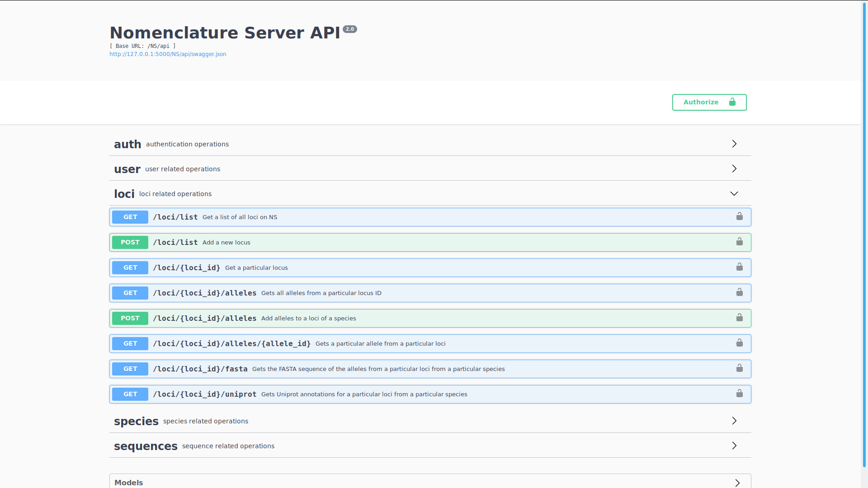Click lock icon on fasta endpoint row
Viewport: 868px width, 488px height.
[x=739, y=368]
